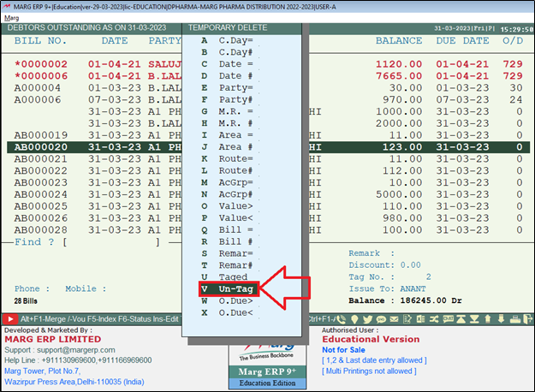Select option P Value<
Image resolution: width=535 pixels, height=392 pixels.
click(x=227, y=218)
